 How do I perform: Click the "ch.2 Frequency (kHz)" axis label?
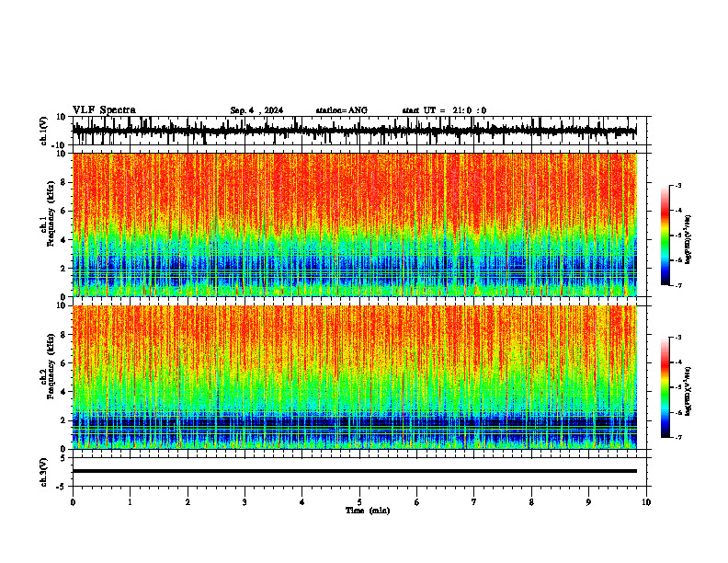click(49, 366)
